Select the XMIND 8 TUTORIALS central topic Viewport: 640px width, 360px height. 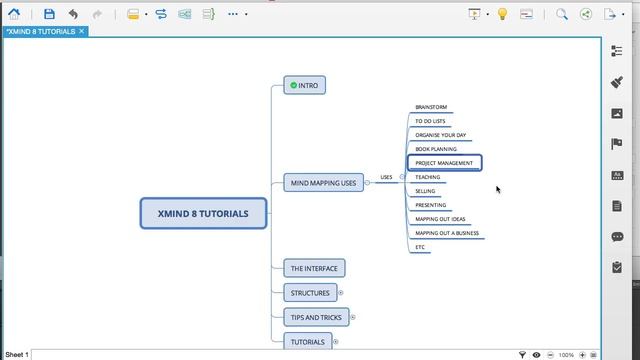coord(203,213)
